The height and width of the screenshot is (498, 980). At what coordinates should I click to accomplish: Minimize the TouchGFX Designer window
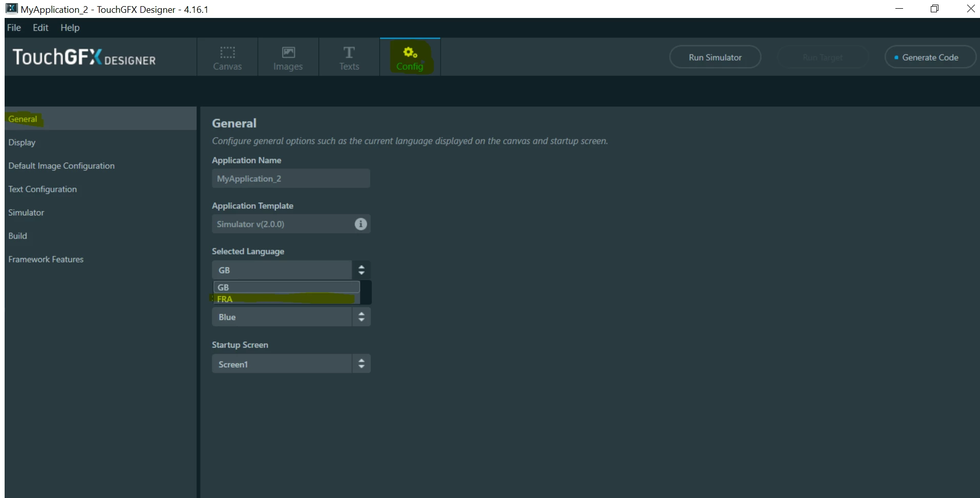(899, 9)
